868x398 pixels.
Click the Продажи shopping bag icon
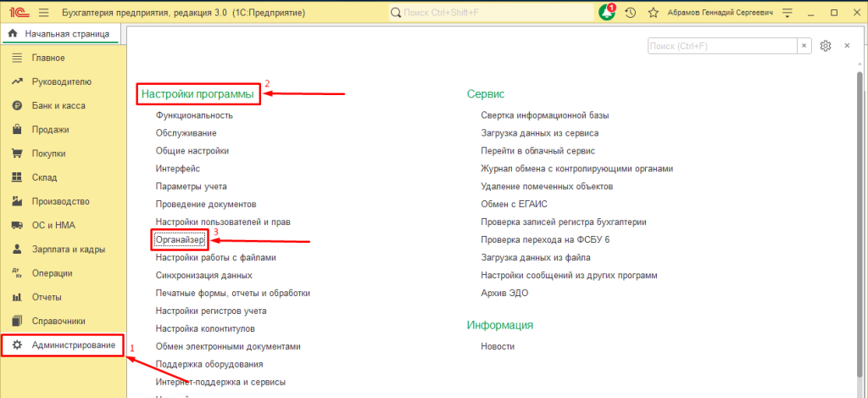coord(17,130)
